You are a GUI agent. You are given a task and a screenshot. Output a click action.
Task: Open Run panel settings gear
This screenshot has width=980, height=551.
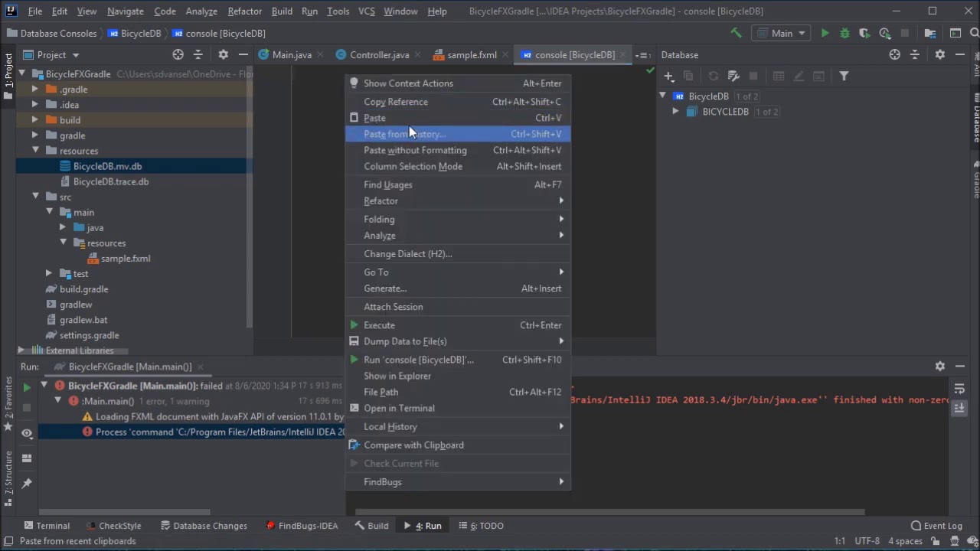point(939,367)
